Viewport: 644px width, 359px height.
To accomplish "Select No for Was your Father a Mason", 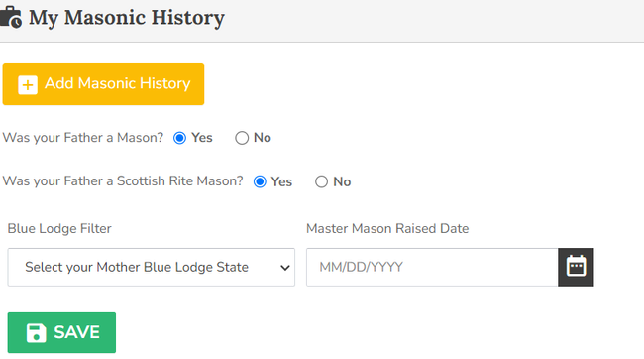I will coord(242,138).
